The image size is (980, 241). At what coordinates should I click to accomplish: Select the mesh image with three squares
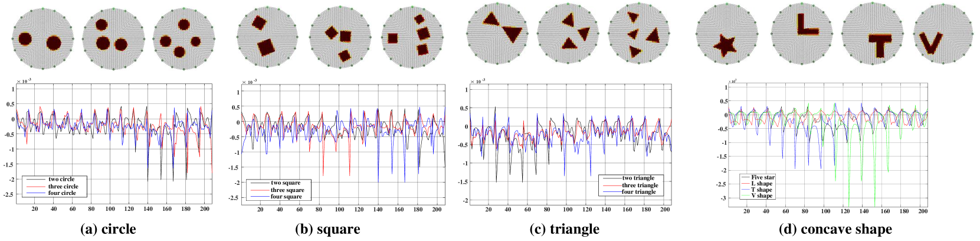coord(340,39)
